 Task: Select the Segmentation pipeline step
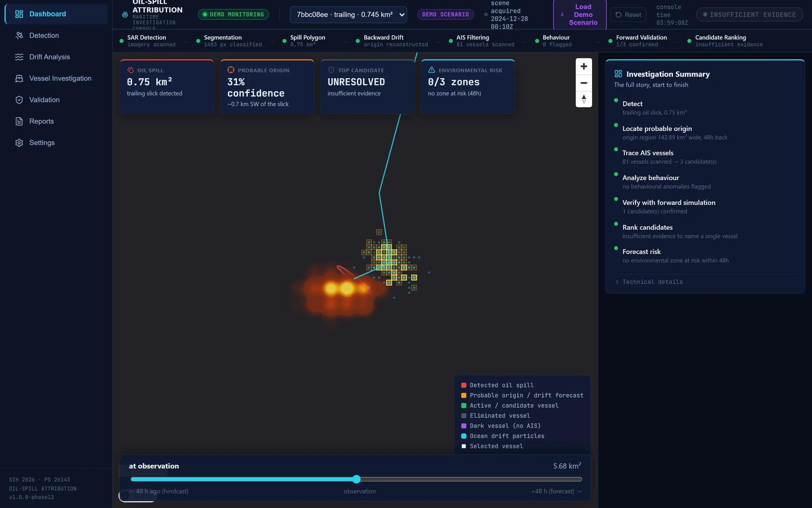tap(229, 41)
